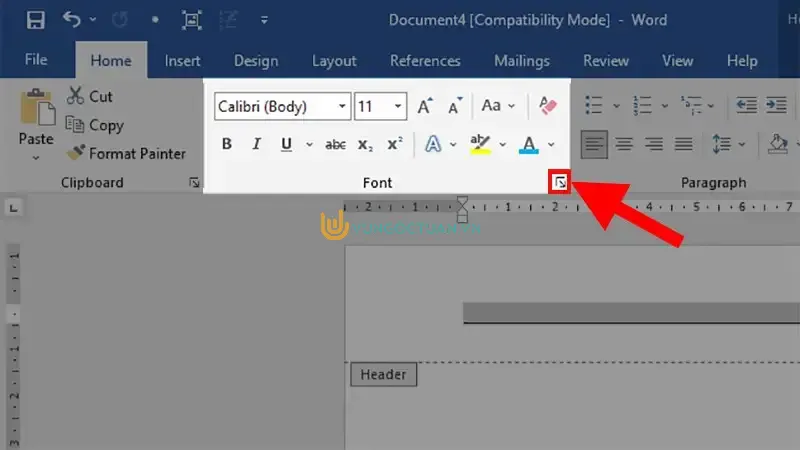The image size is (800, 450).
Task: Click the Paste clipboard icon
Action: pyautogui.click(x=37, y=107)
